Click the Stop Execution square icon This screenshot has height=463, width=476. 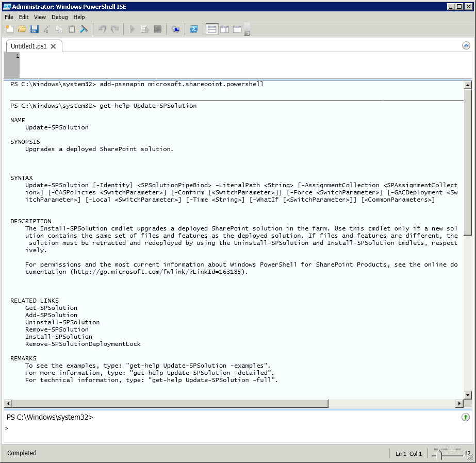click(158, 29)
